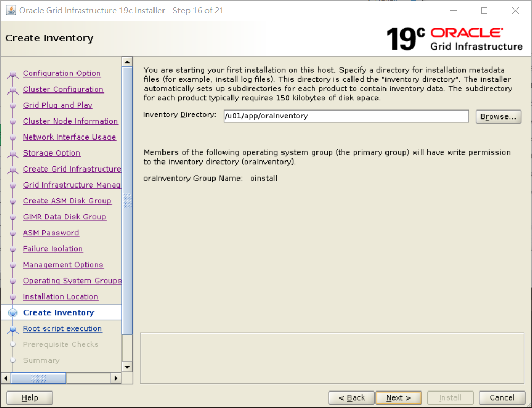532x408 pixels.
Task: Click the horizontal scrollbar thumb
Action: point(38,378)
